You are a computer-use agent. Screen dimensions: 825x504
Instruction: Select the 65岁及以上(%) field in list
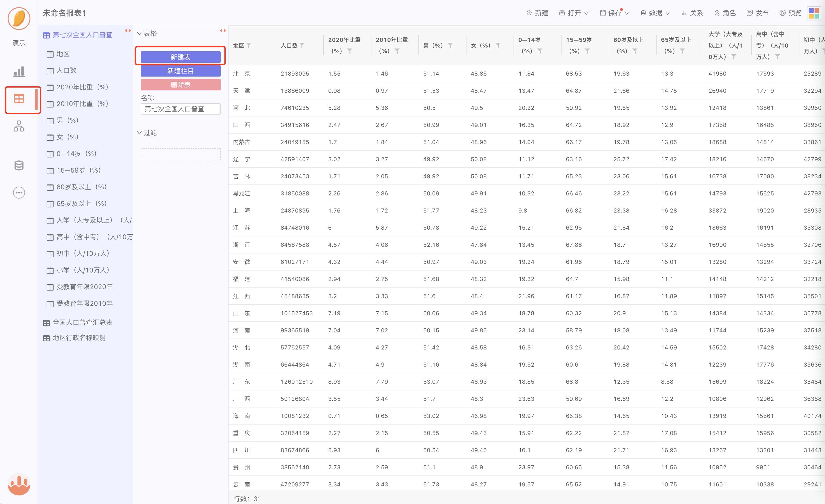(77, 204)
